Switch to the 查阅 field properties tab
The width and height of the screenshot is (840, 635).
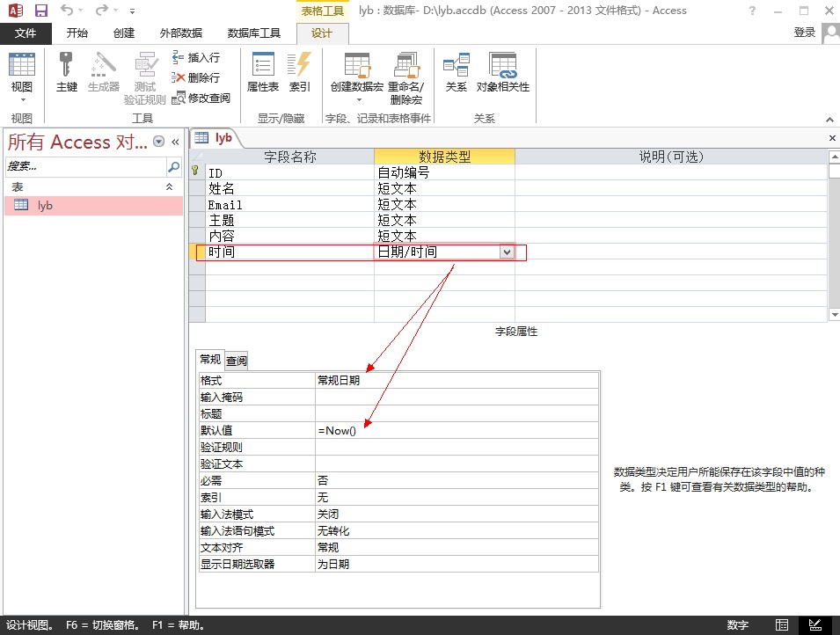click(x=237, y=361)
